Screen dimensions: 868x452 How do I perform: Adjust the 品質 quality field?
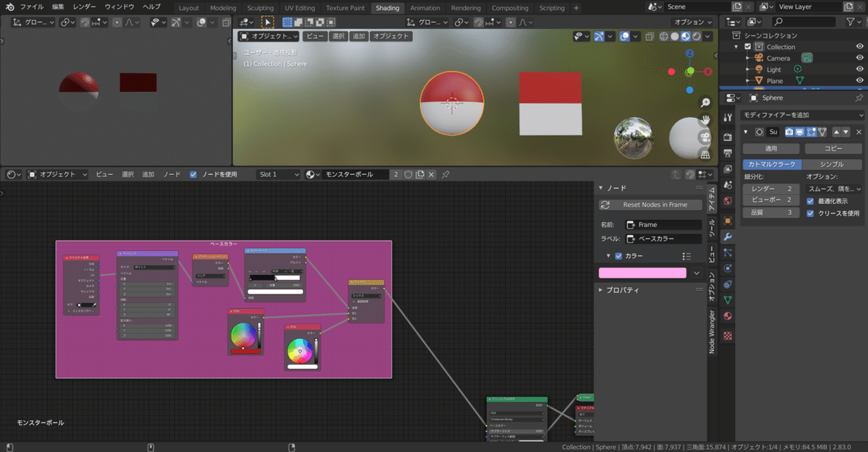click(771, 213)
